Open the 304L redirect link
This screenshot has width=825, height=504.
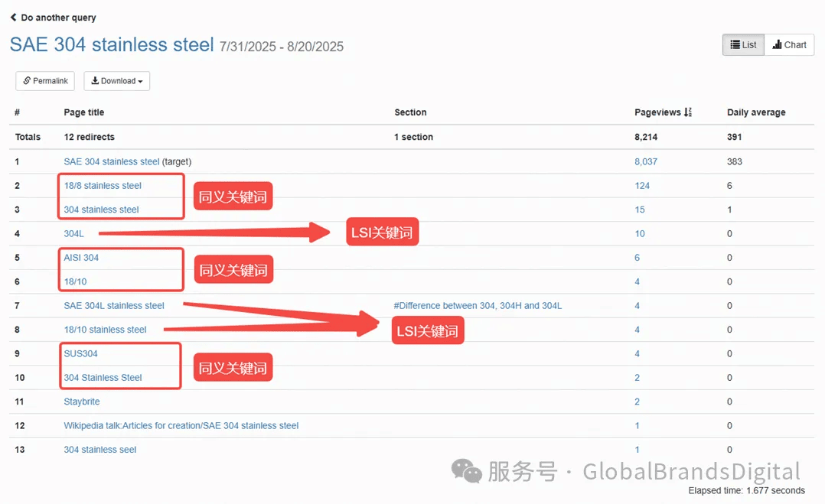coord(73,233)
